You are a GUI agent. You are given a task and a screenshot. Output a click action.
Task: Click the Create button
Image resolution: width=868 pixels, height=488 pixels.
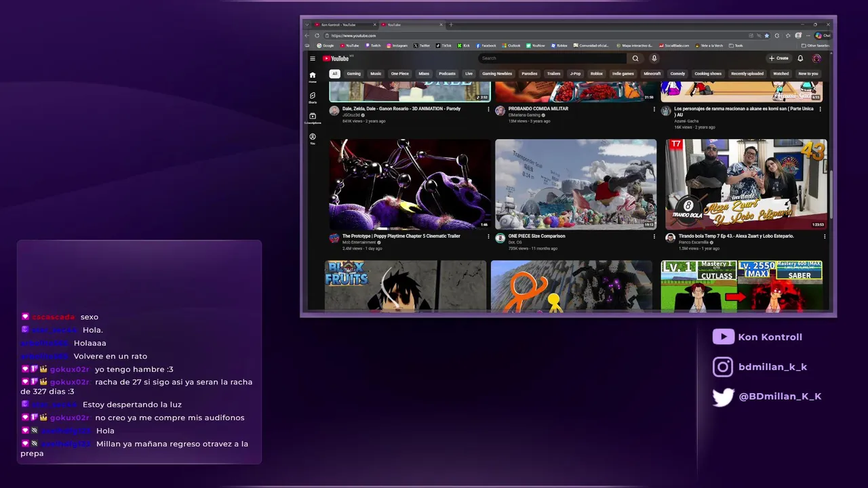tap(778, 58)
